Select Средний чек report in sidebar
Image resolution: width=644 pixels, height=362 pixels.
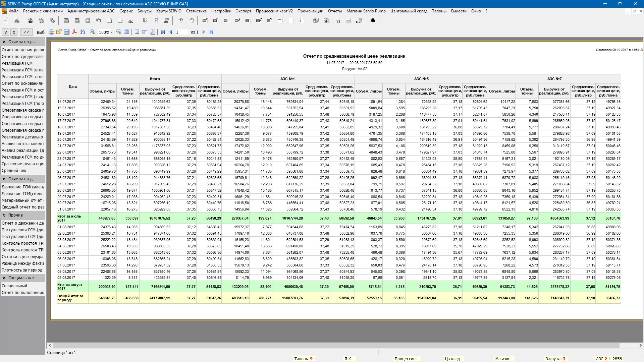click(x=14, y=171)
